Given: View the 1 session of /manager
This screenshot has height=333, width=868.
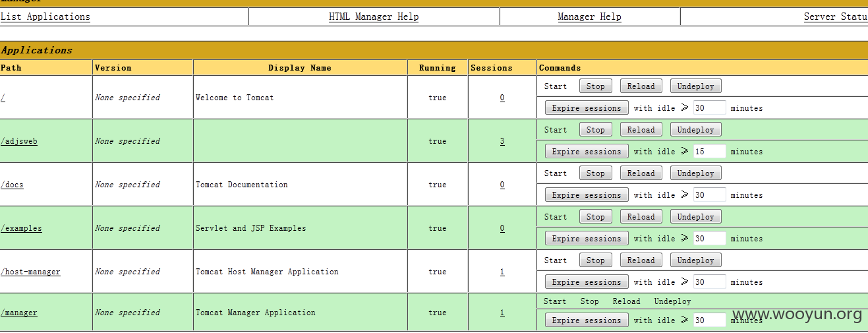Looking at the screenshot, I should pyautogui.click(x=502, y=313).
